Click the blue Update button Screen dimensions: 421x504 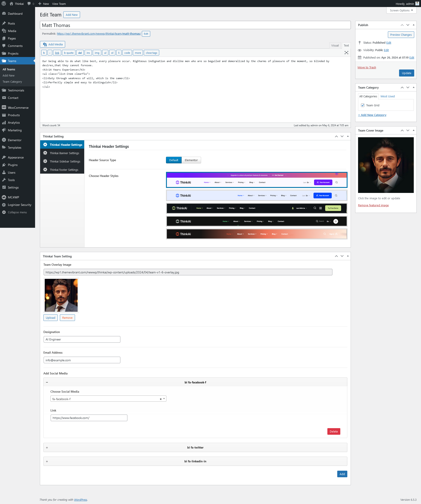click(406, 73)
